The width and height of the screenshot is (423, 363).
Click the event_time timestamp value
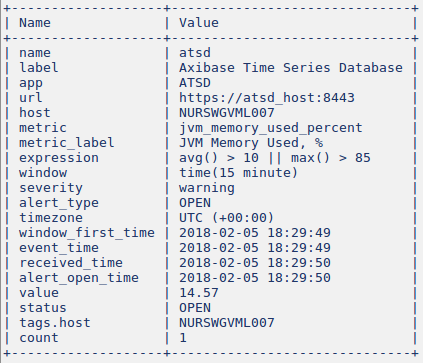click(x=255, y=248)
